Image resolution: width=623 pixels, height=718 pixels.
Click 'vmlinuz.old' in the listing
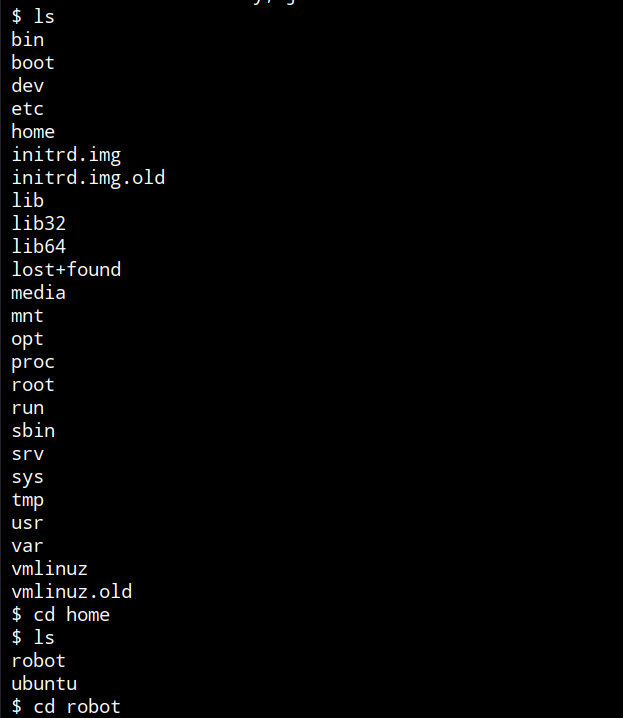click(71, 592)
